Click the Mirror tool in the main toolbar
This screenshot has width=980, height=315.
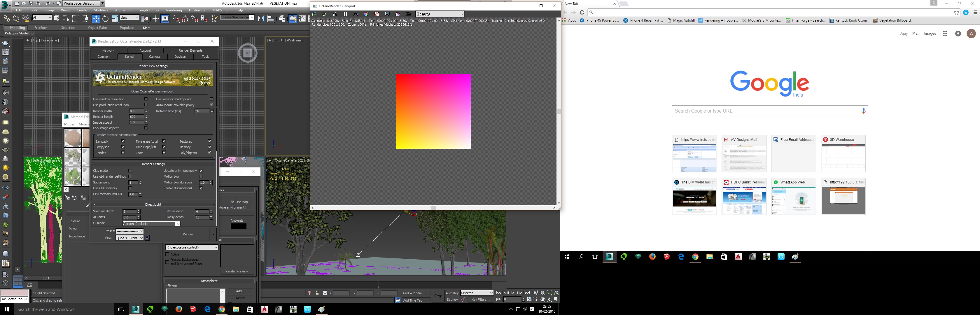[x=261, y=19]
